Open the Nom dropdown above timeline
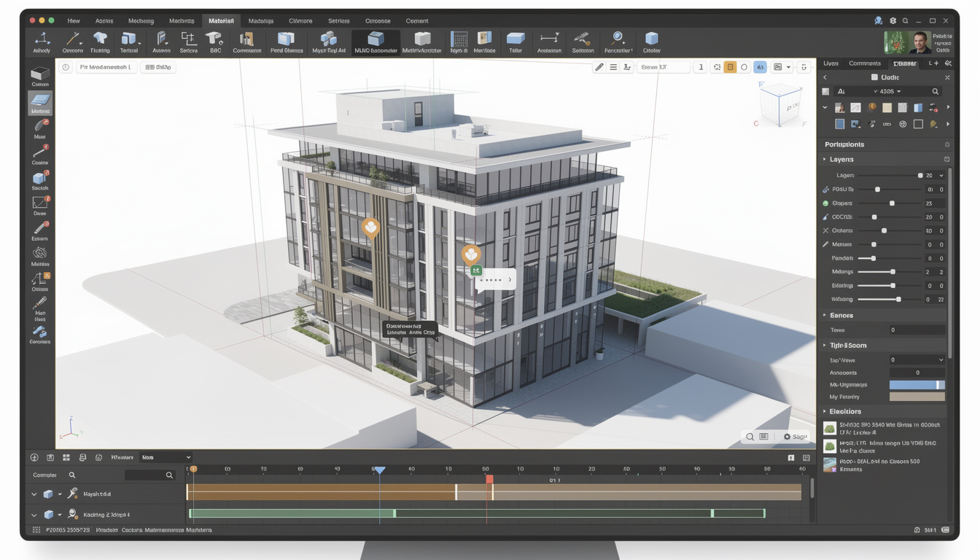980x560 pixels. coord(166,457)
